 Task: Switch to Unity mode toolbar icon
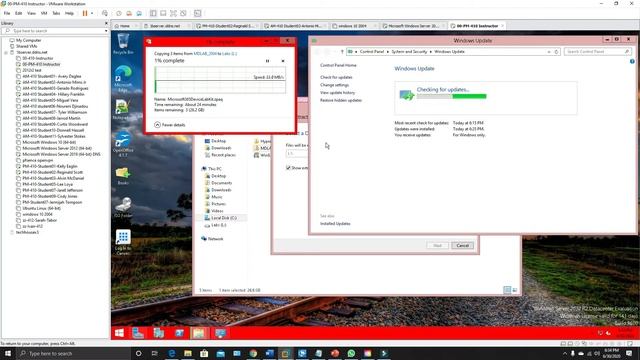(183, 13)
